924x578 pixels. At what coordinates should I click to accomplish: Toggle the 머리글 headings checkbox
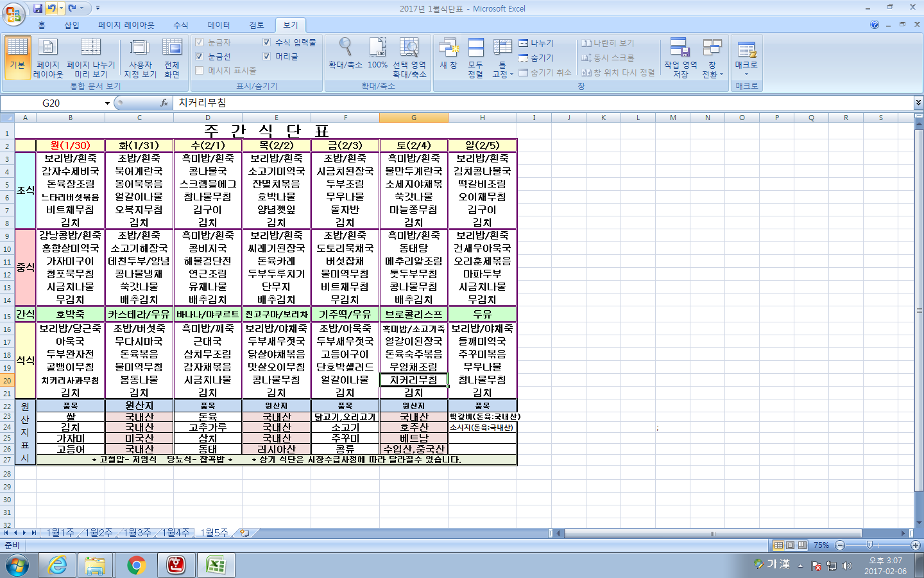[267, 57]
